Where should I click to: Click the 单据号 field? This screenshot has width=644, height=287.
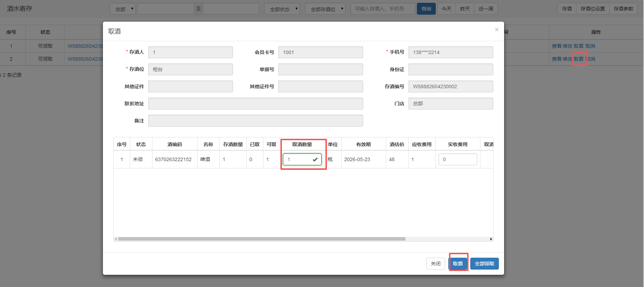click(321, 69)
